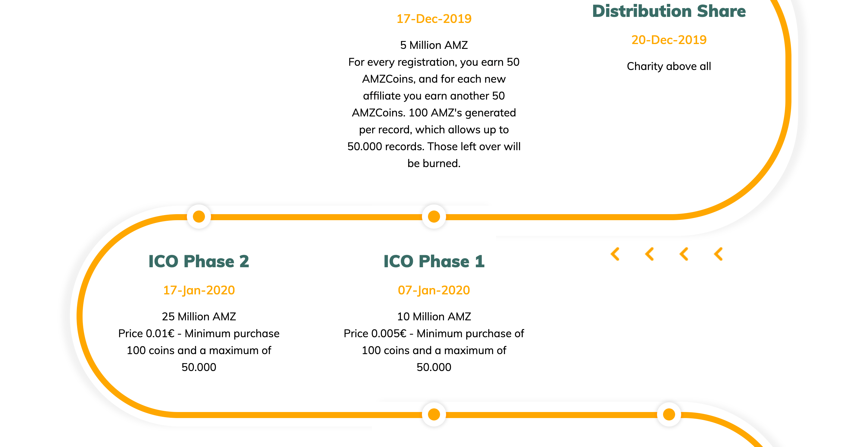Click the 17-Dec-2019 date

pos(434,19)
